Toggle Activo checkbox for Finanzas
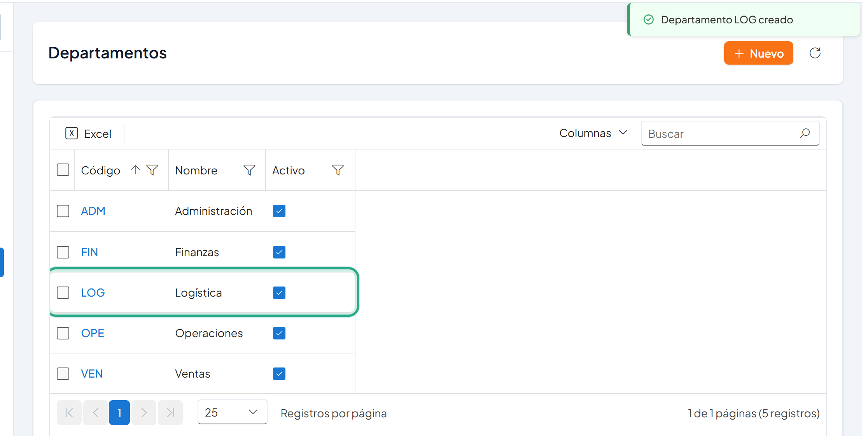Viewport: 868px width, 436px height. tap(279, 252)
